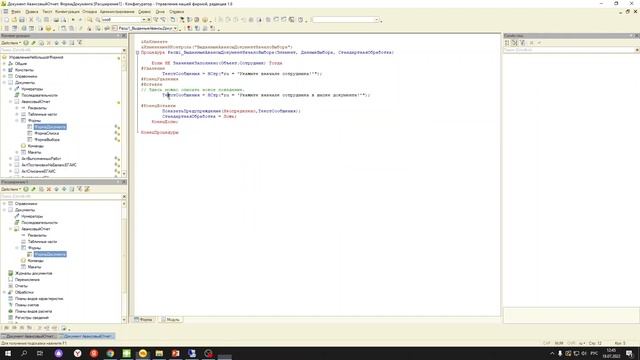Open the Правка menu
Screen dimensions: 640x360
click(x=32, y=12)
